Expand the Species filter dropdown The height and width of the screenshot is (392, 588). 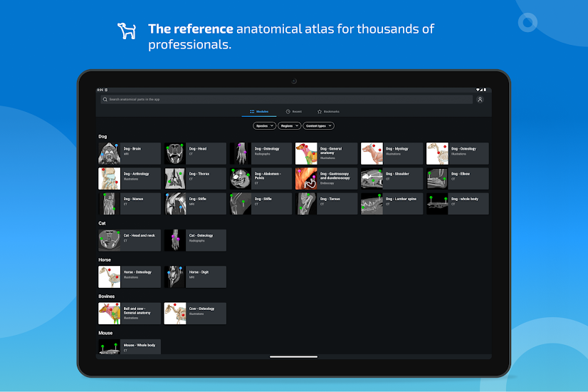(264, 125)
